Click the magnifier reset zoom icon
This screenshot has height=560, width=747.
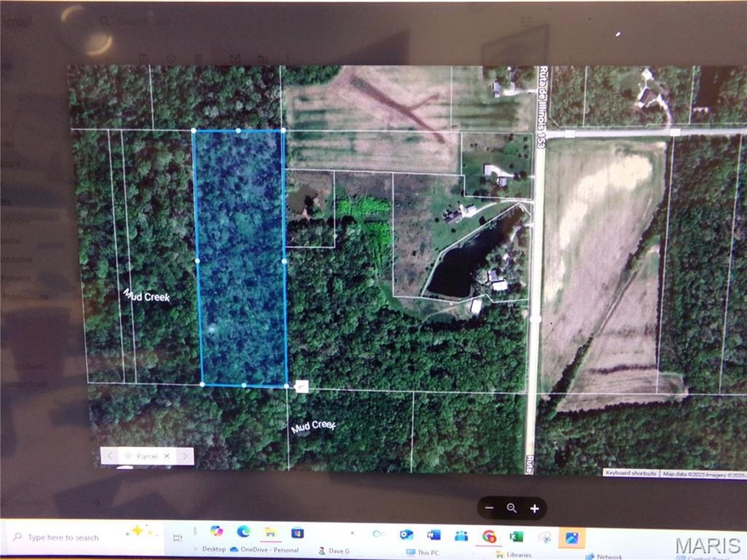tap(512, 508)
